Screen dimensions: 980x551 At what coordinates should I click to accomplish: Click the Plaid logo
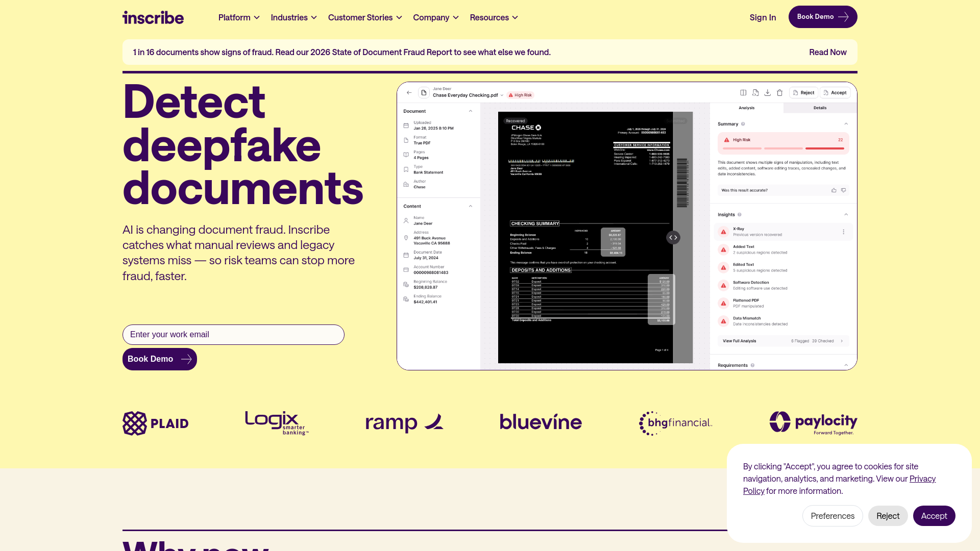pos(156,423)
